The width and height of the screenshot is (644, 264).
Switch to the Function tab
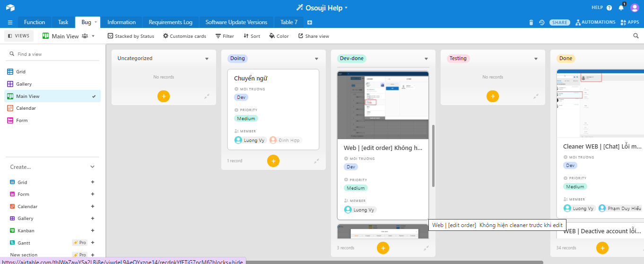click(35, 22)
